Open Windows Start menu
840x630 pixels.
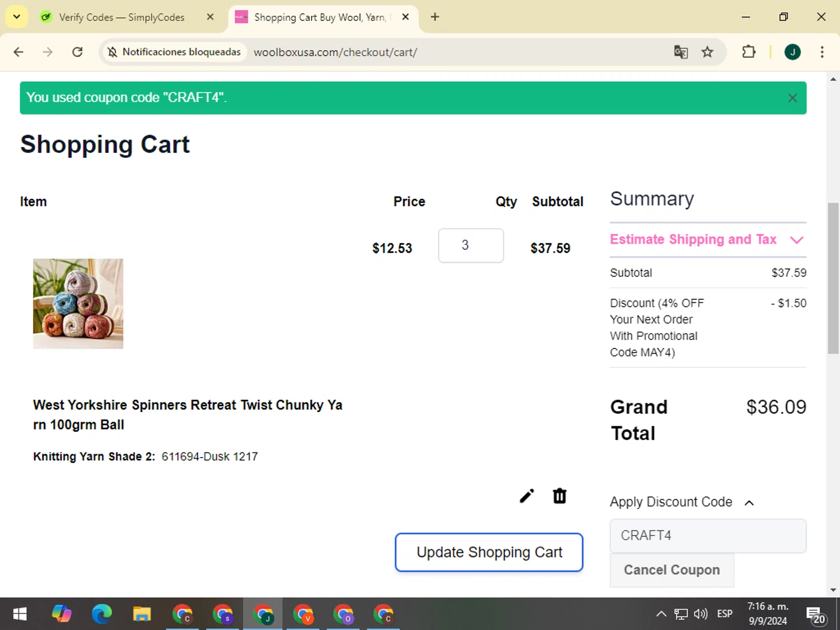20,614
